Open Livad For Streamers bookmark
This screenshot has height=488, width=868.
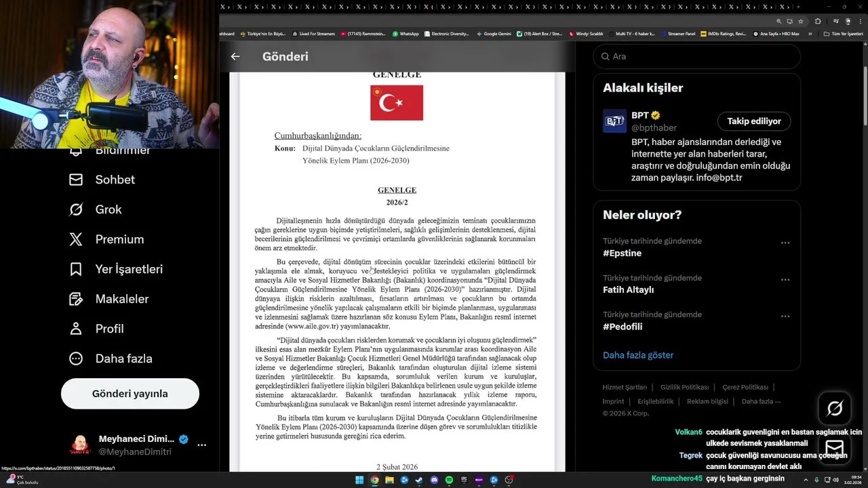[313, 34]
